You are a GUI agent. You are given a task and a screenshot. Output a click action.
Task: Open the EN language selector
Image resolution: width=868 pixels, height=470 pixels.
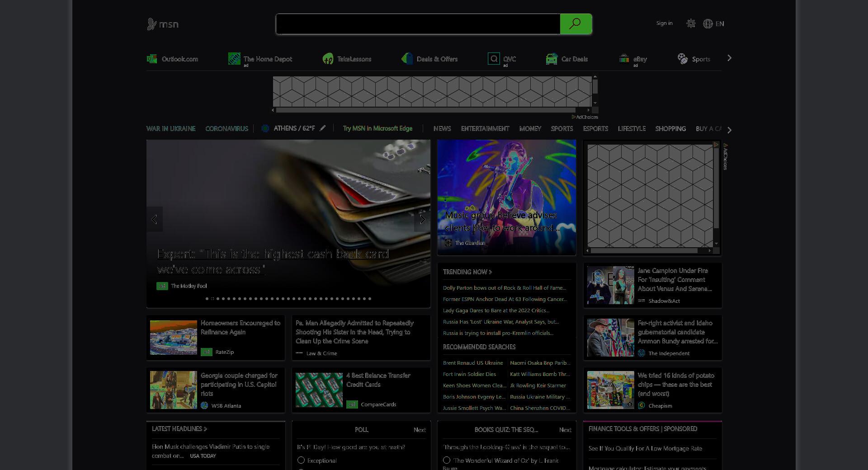[x=720, y=23]
